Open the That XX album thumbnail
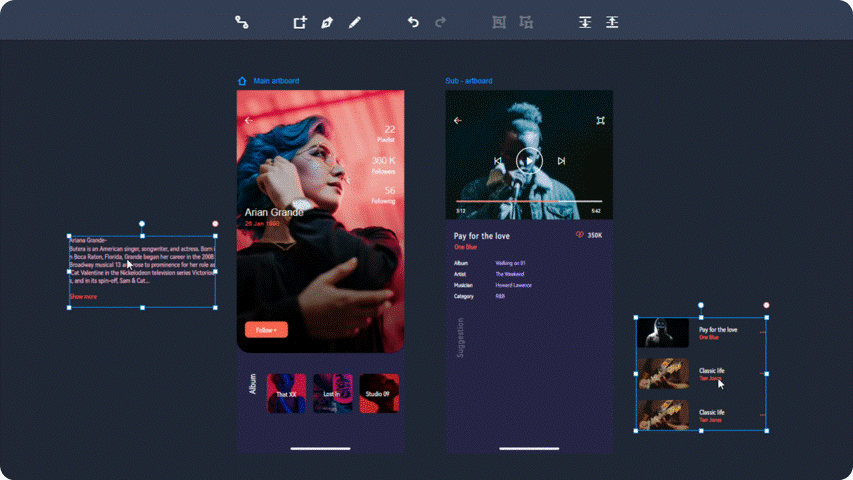 [x=286, y=393]
